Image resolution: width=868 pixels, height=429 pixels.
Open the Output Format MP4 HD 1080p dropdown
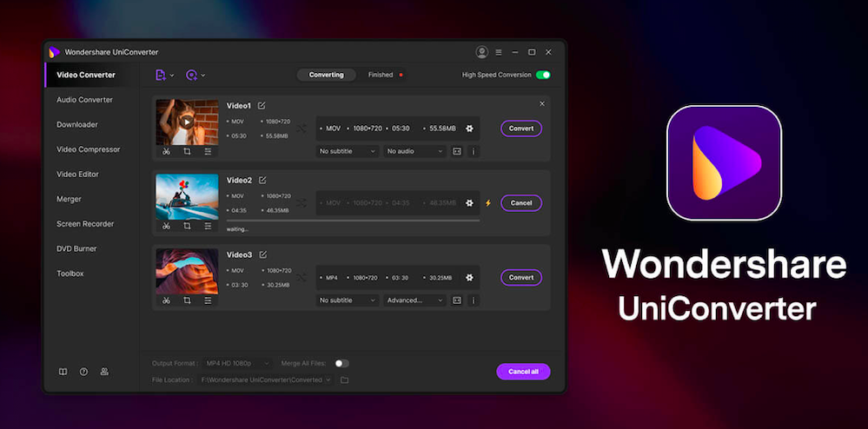pyautogui.click(x=237, y=363)
